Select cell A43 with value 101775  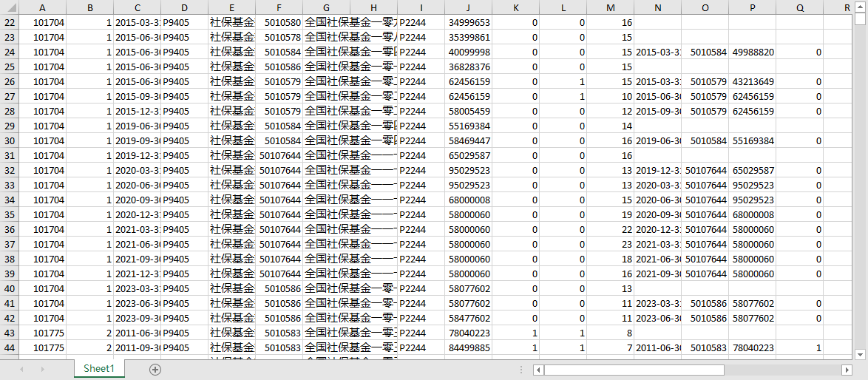43,333
